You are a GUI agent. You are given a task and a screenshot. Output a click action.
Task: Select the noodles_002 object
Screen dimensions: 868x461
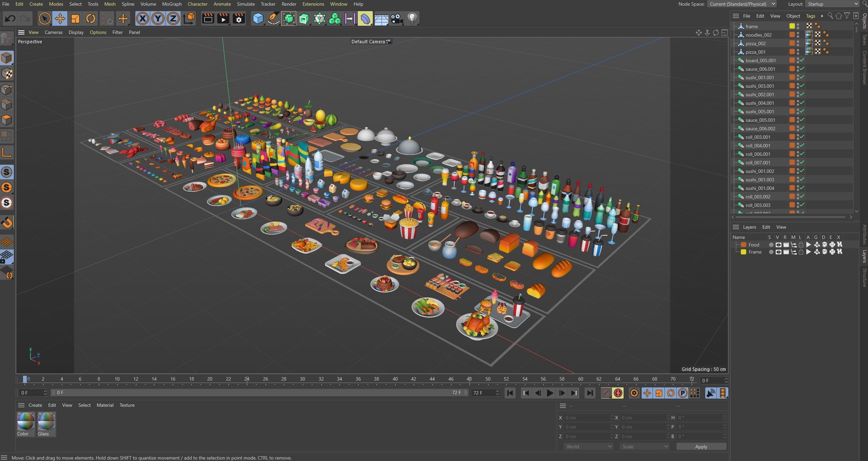[x=759, y=35]
